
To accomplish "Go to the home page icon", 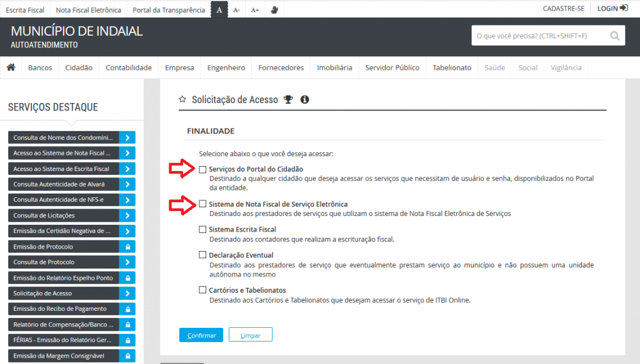I will point(11,67).
